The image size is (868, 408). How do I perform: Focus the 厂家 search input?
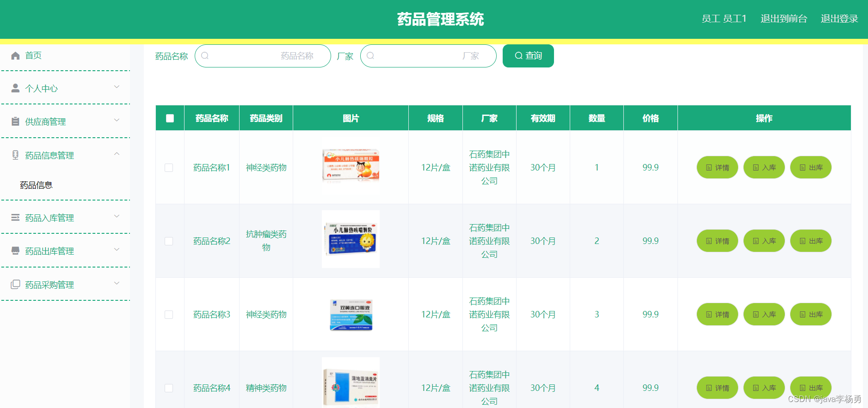(x=428, y=56)
